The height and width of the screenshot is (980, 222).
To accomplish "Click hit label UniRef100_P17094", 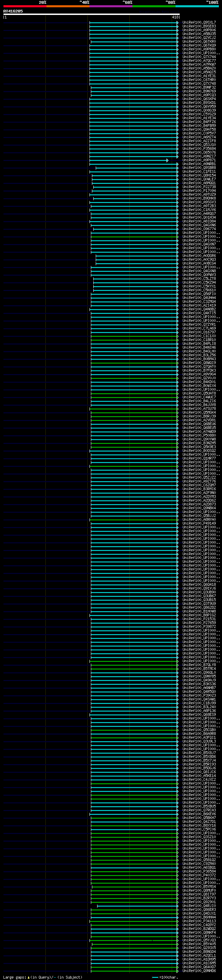I will (x=199, y=191).
